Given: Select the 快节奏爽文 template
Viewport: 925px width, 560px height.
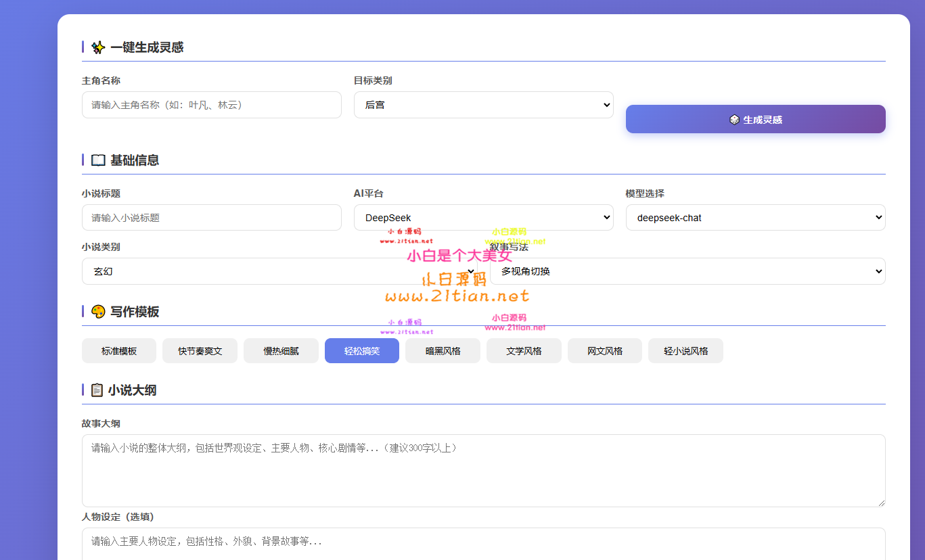Looking at the screenshot, I should [200, 351].
